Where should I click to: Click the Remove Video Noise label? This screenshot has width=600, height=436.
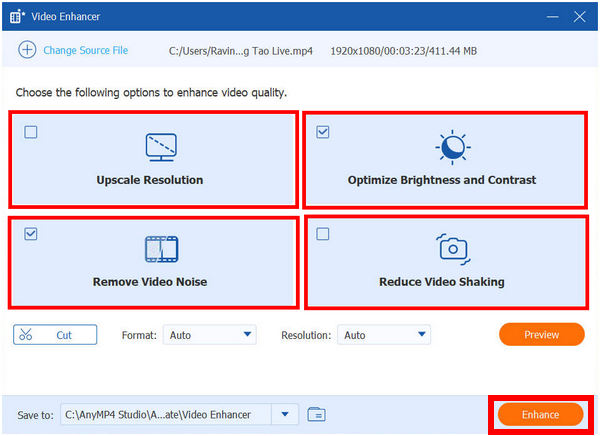tap(150, 282)
